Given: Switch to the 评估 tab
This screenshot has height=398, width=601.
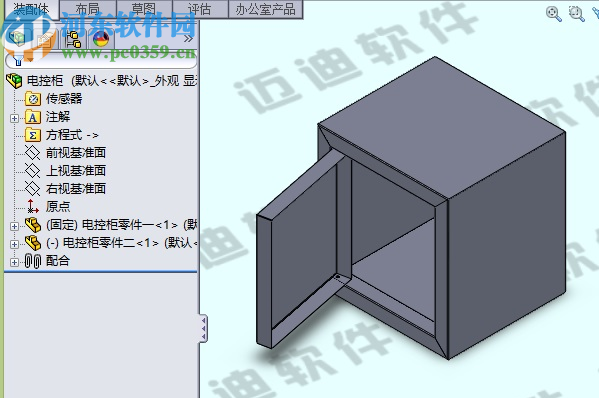Looking at the screenshot, I should [200, 9].
